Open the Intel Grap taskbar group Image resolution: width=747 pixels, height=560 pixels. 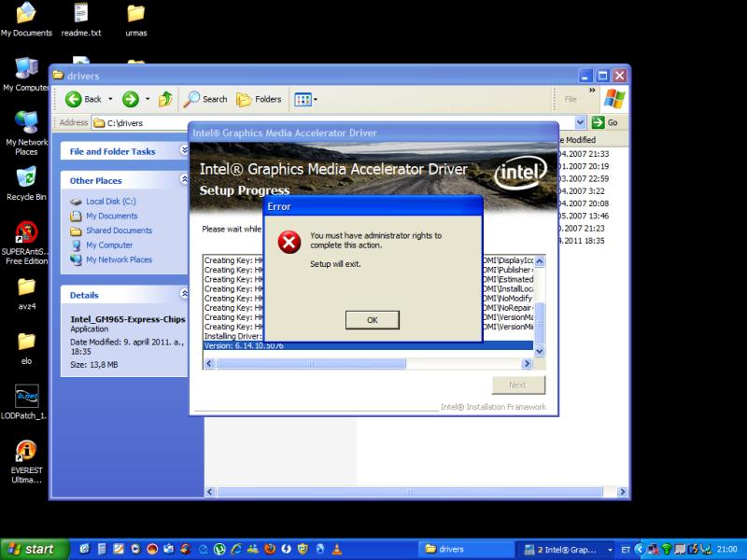click(x=566, y=550)
